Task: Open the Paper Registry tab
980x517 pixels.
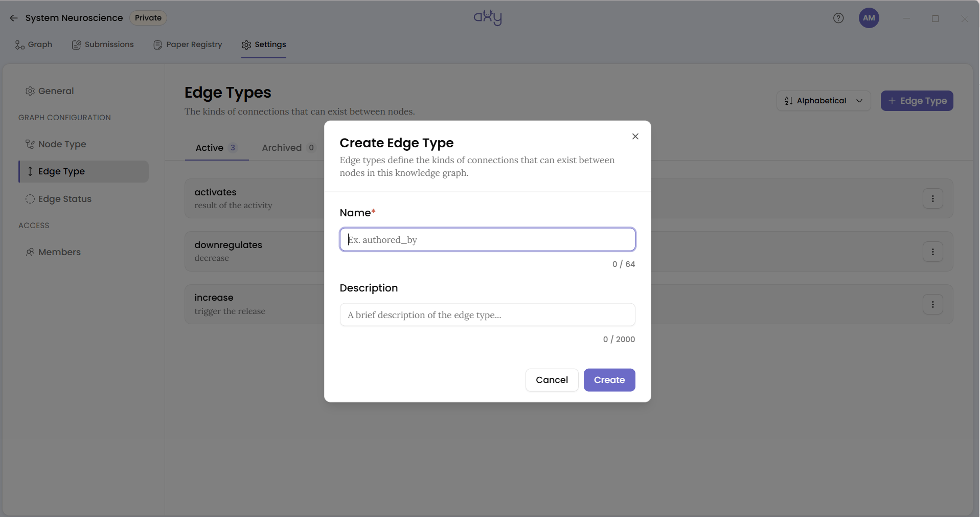Action: (188, 44)
